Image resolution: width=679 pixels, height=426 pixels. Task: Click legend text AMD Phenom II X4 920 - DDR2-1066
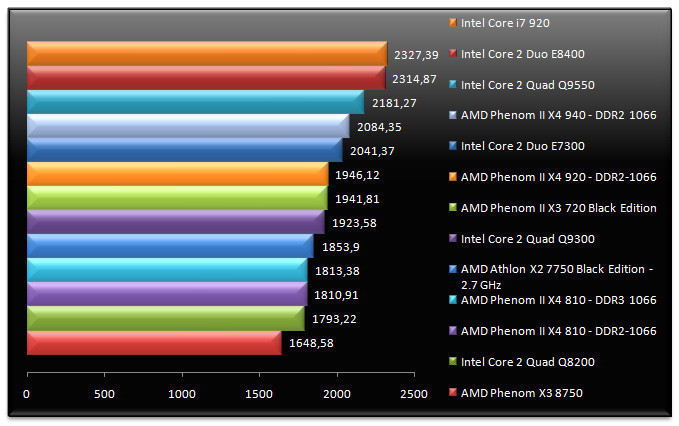(559, 177)
